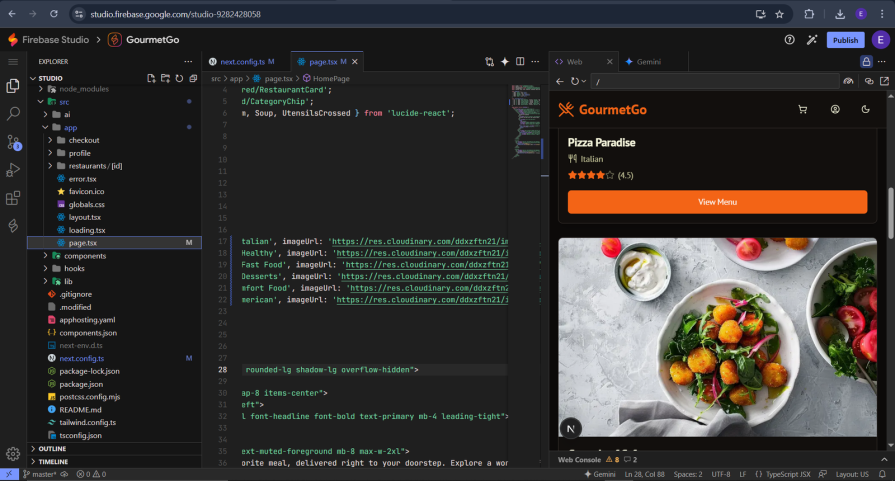Click the notifications bell in status bar
Screen dimensions: 895x481
(x=882, y=474)
